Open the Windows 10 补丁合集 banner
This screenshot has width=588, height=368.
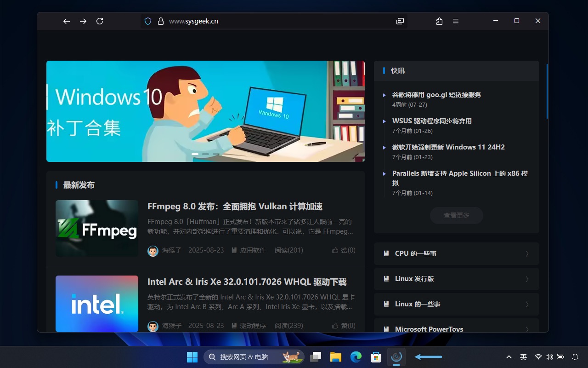[205, 111]
